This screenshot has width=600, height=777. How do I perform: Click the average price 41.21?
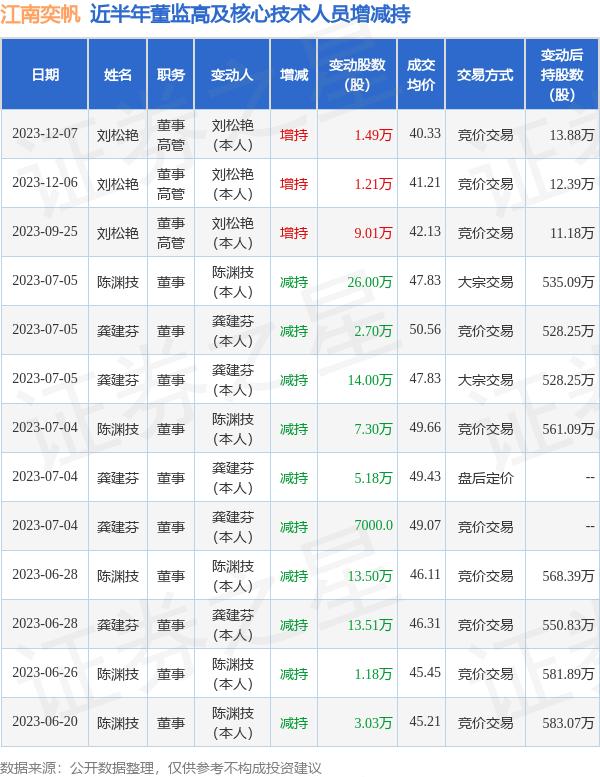point(425,183)
